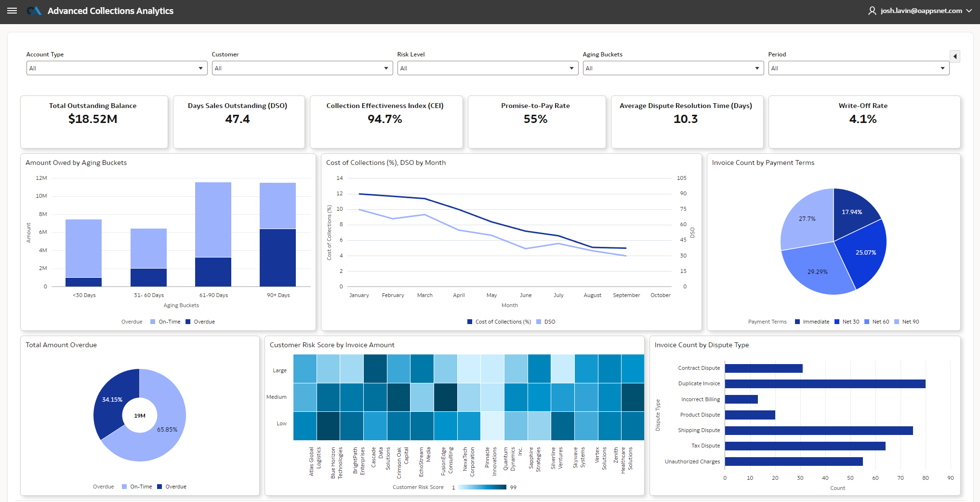
Task: Open the hamburger navigation menu
Action: click(12, 11)
